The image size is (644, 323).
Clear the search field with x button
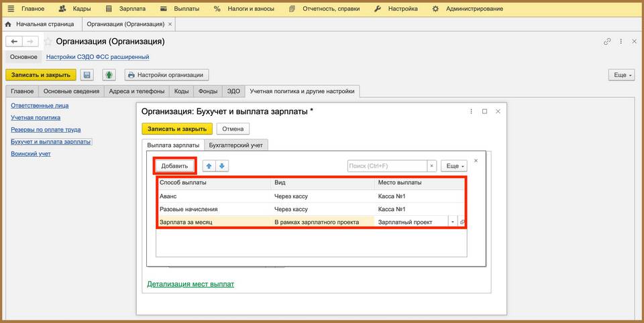click(x=431, y=166)
